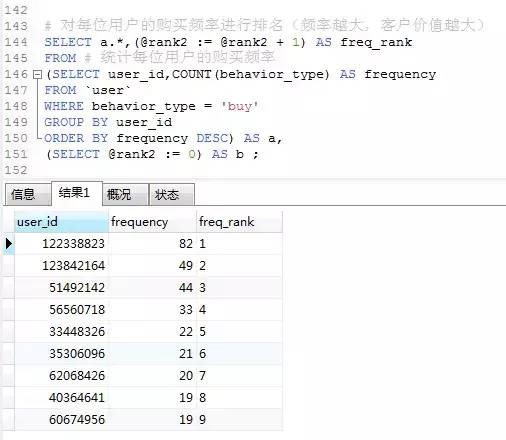Click line number 144 in the gutter
Screen dimensions: 506x440
(16, 42)
